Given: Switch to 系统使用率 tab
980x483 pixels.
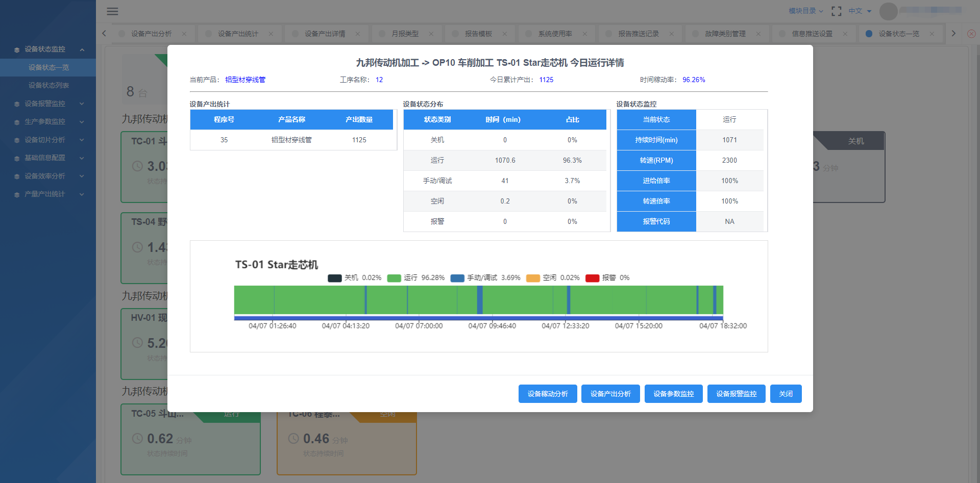Looking at the screenshot, I should (555, 34).
